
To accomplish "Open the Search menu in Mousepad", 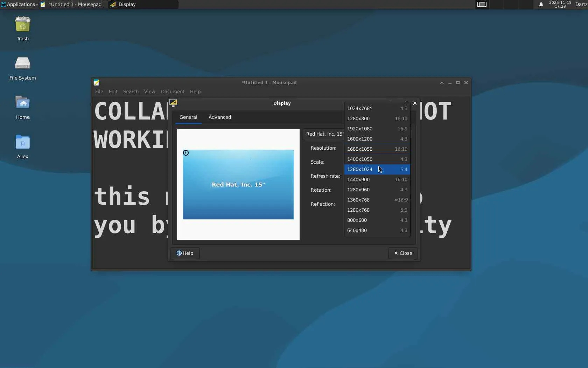I will pyautogui.click(x=131, y=91).
